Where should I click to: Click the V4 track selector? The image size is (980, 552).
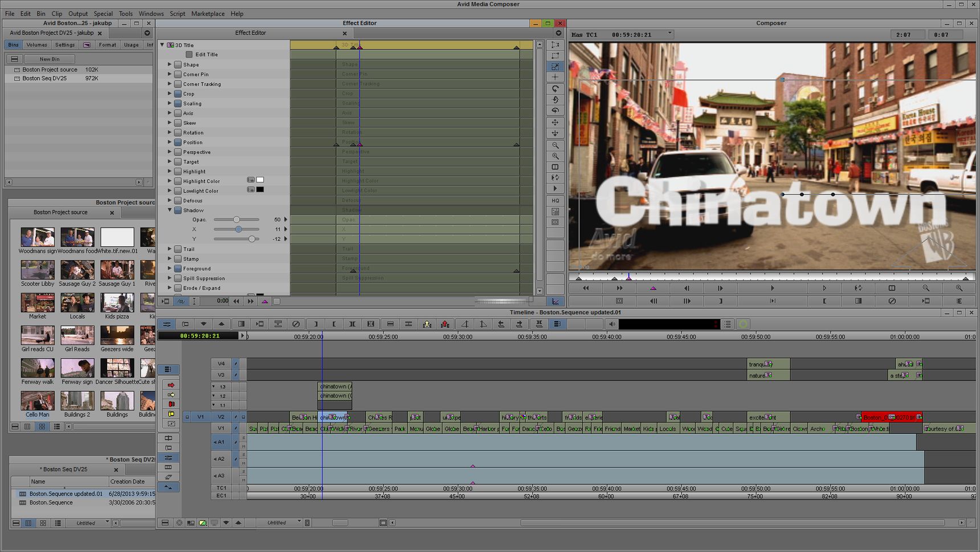[x=221, y=363]
